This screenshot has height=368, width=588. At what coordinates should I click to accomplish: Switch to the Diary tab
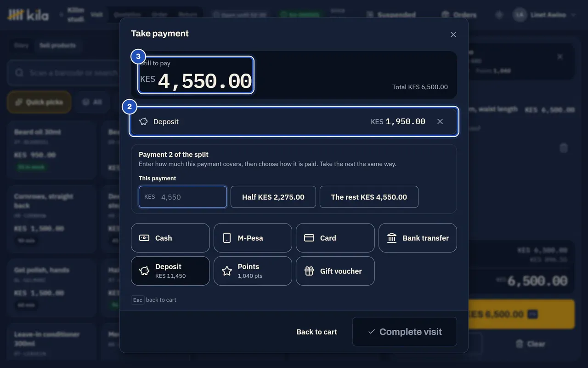(x=22, y=46)
